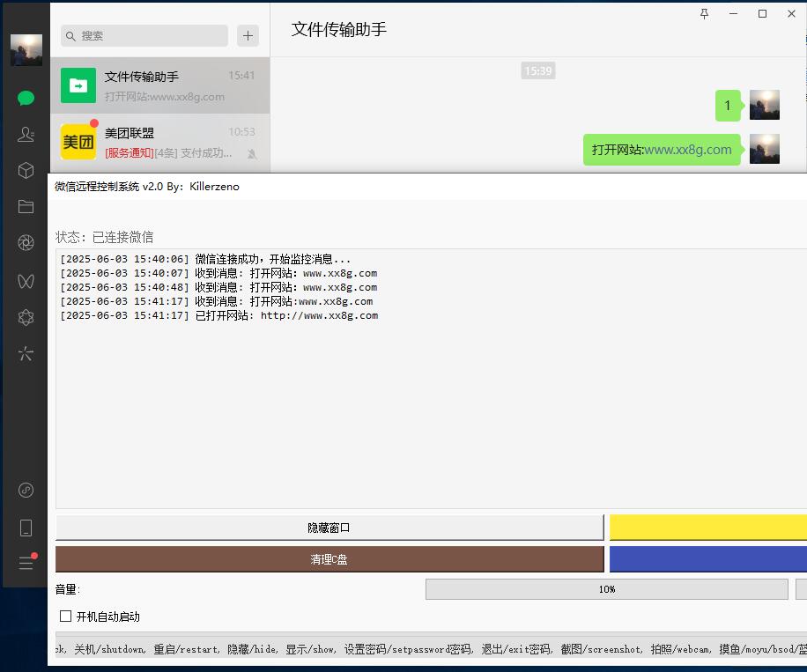This screenshot has height=672, width=807.
Task: Click the yellow button
Action: pyautogui.click(x=708, y=528)
